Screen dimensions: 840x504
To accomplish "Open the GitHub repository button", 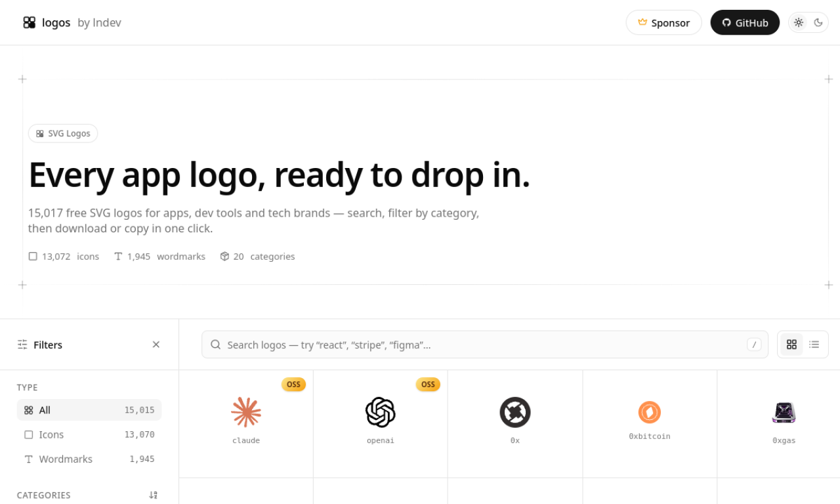I will click(x=745, y=23).
